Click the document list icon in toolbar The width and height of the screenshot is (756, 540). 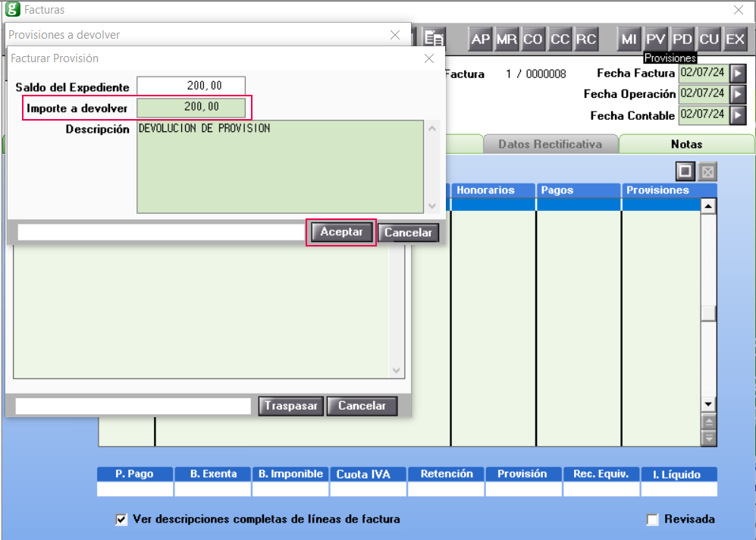point(434,39)
